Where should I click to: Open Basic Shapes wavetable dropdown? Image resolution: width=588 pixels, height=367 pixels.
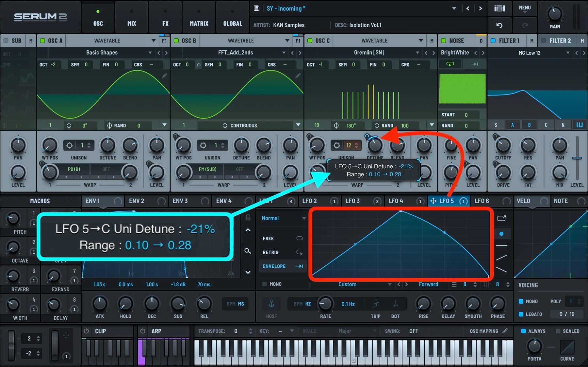150,53
